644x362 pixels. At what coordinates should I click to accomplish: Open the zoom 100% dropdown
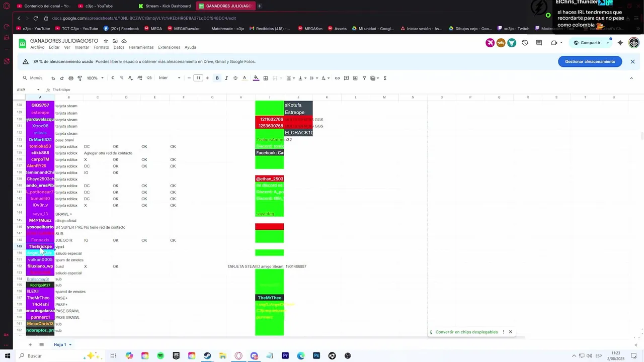tap(95, 78)
